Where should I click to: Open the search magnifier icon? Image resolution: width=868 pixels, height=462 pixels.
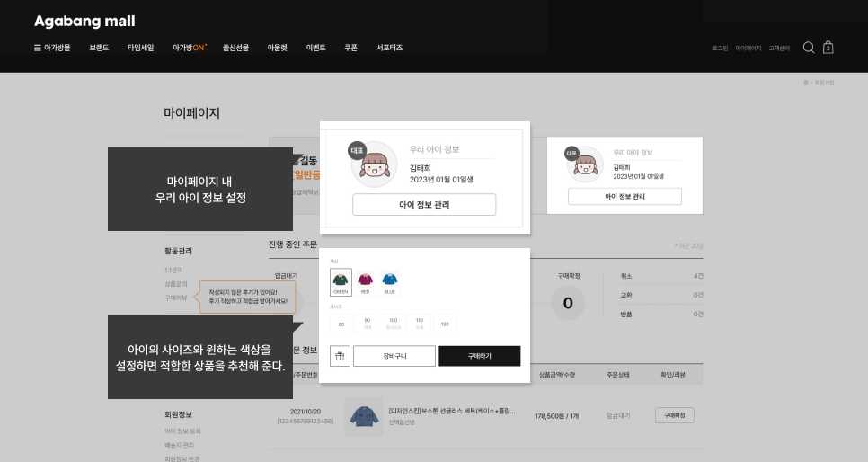pos(808,48)
